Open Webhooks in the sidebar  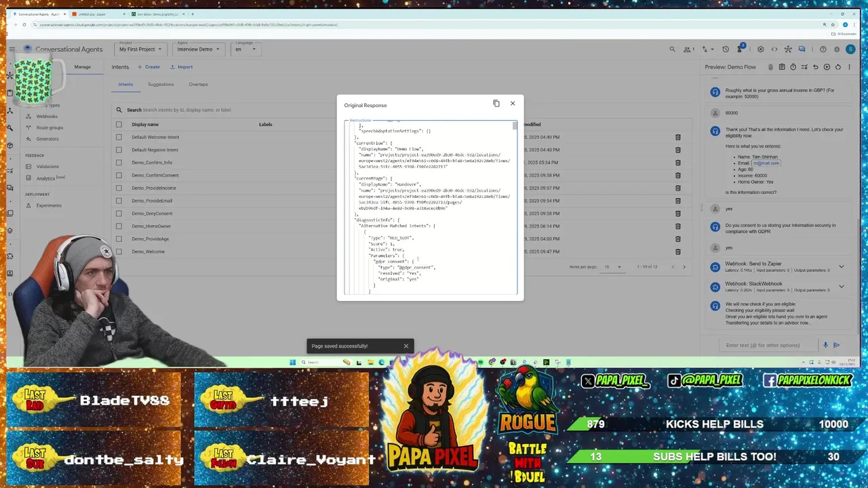point(47,117)
